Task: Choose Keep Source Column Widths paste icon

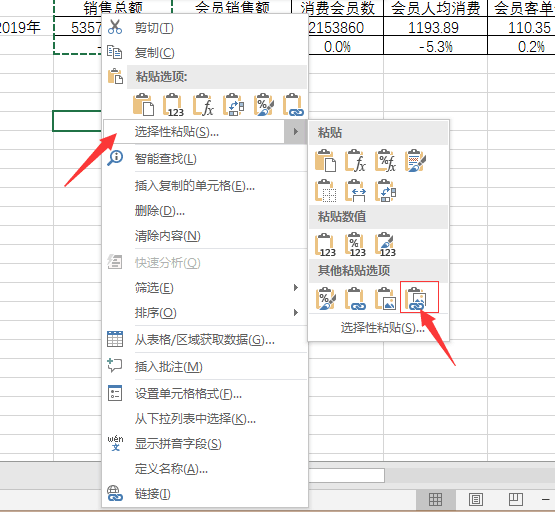Action: pyautogui.click(x=355, y=191)
